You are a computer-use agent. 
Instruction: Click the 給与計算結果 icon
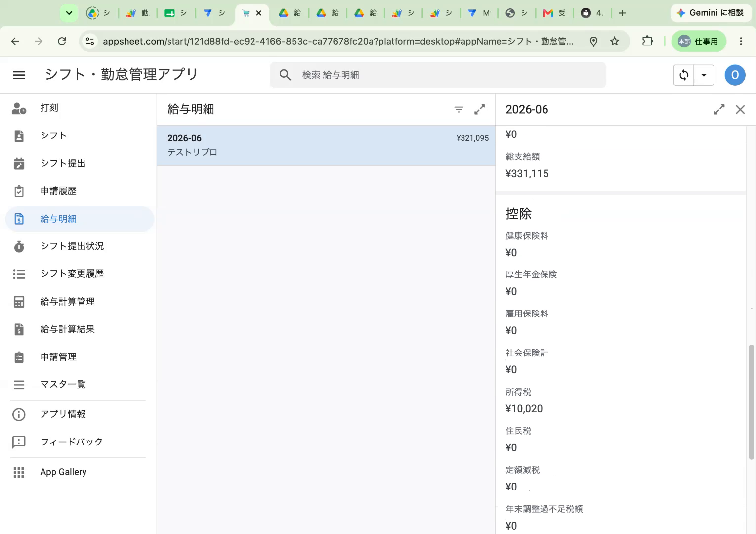pyautogui.click(x=19, y=329)
